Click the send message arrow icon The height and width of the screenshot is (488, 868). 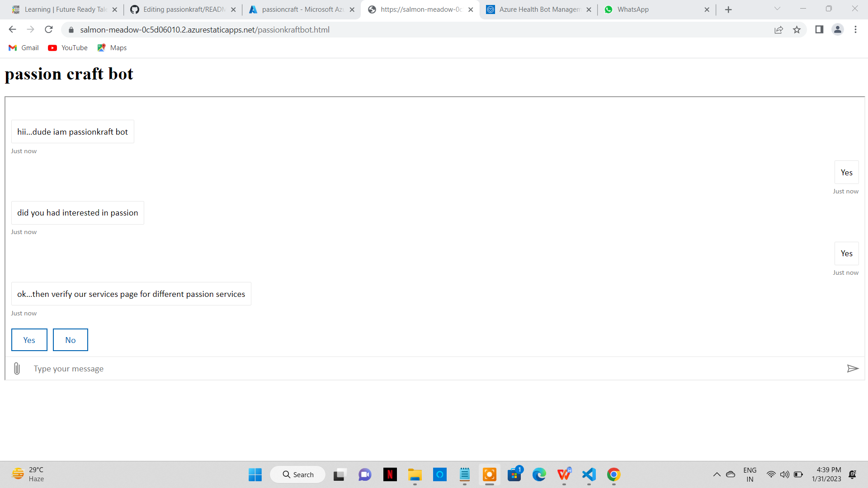tap(852, 369)
